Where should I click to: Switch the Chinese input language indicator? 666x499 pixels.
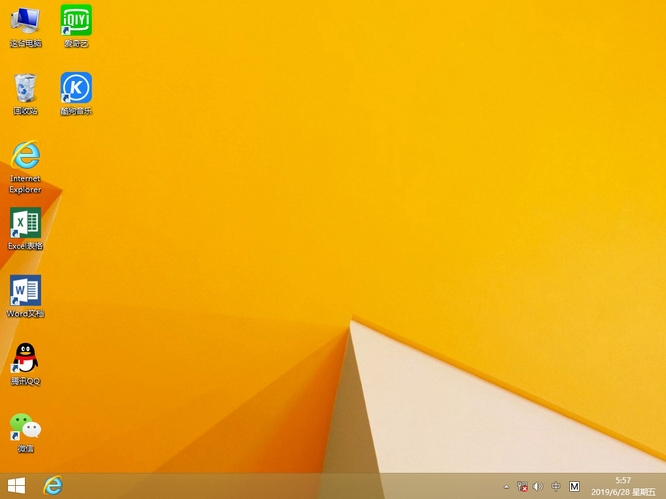pyautogui.click(x=556, y=486)
